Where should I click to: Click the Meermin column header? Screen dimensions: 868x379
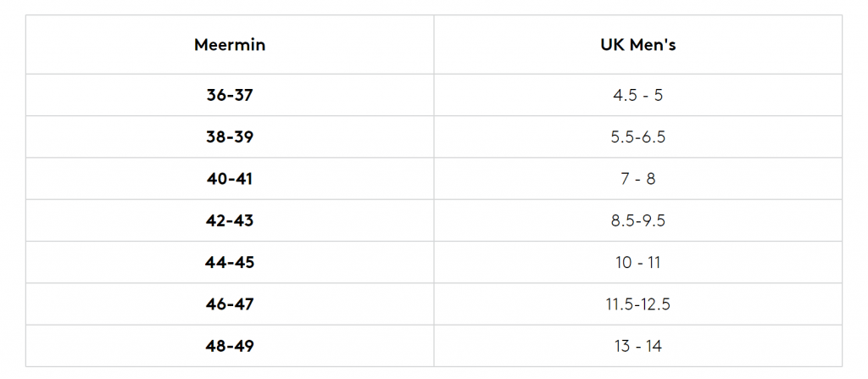[230, 44]
